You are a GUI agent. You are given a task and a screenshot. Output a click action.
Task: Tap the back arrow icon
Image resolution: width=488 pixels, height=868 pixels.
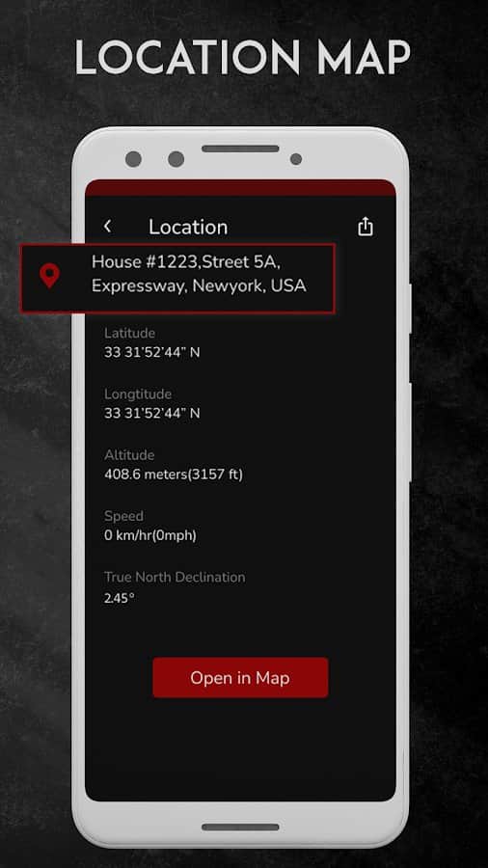[107, 226]
